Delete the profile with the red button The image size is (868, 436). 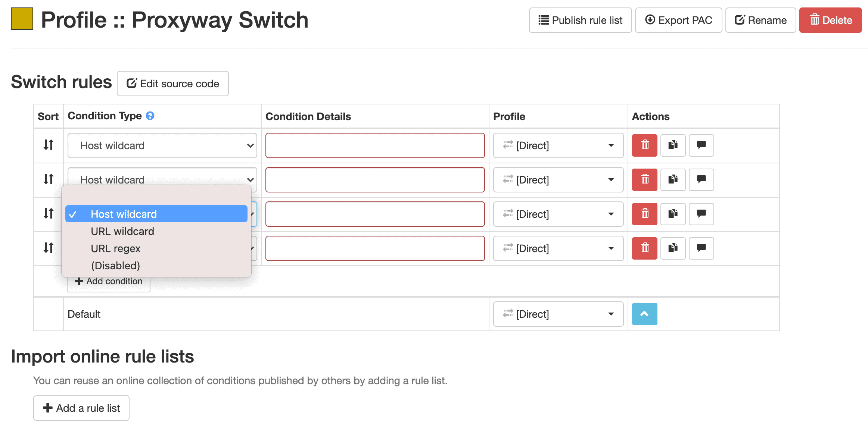(830, 20)
